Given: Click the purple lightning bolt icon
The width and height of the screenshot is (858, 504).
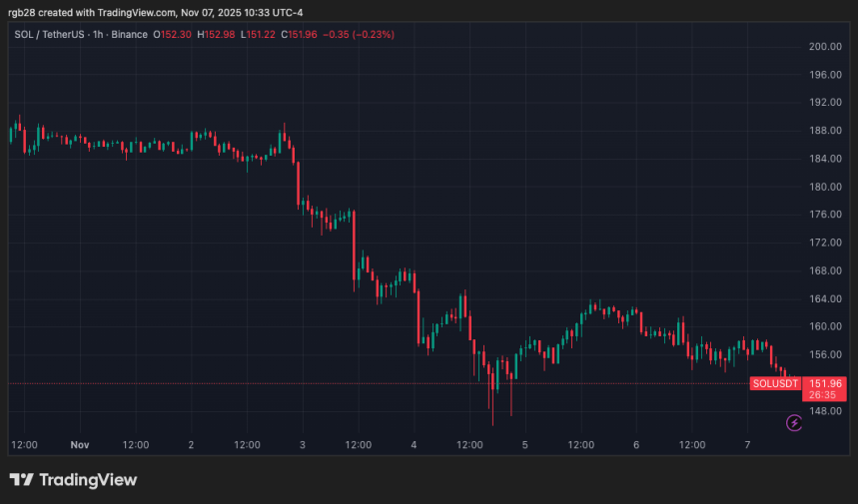Looking at the screenshot, I should (794, 423).
